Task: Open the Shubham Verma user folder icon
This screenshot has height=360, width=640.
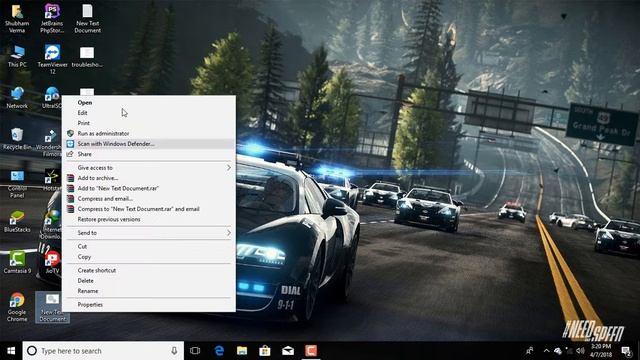Action: (x=17, y=18)
